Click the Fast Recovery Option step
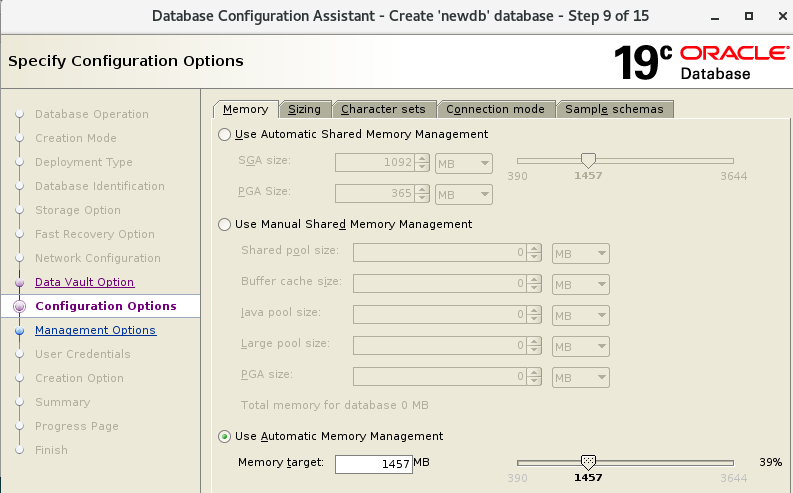Screen dimensions: 793x493 [x=95, y=234]
